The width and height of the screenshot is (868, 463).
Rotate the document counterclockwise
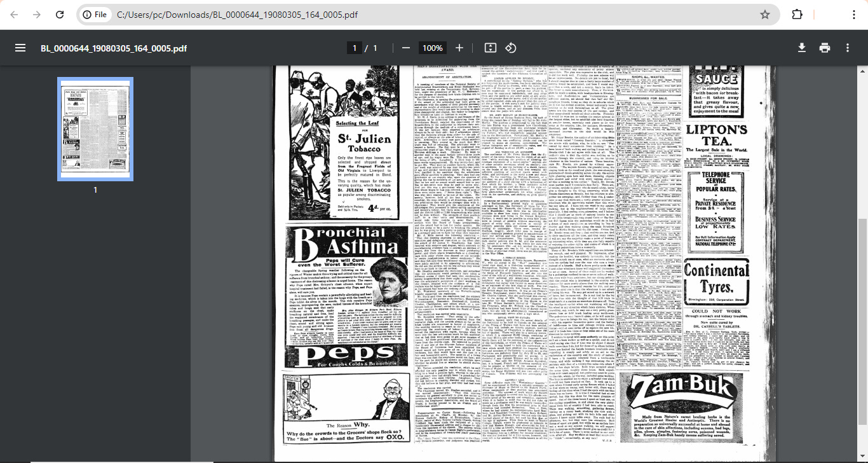tap(510, 48)
